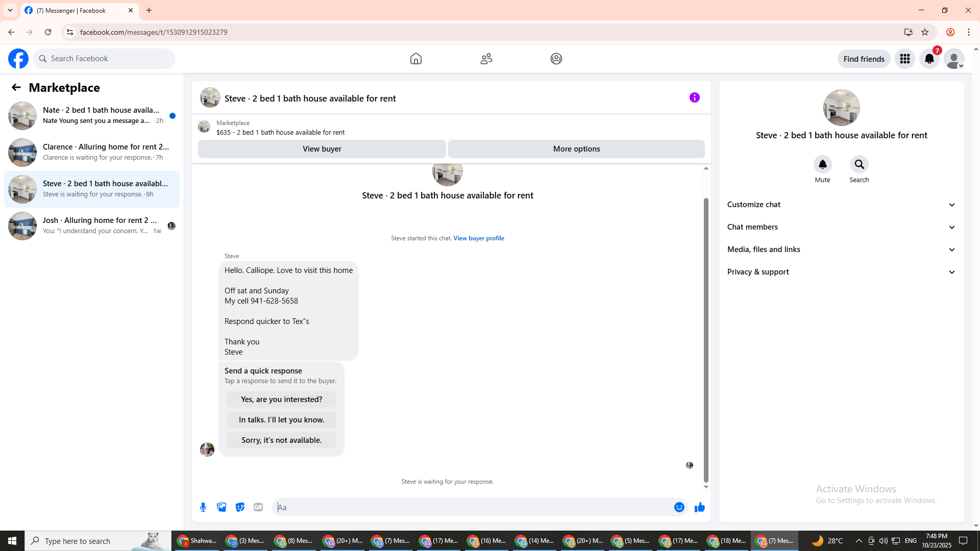Mute this conversation with the bell
The width and height of the screenshot is (980, 551).
(822, 165)
